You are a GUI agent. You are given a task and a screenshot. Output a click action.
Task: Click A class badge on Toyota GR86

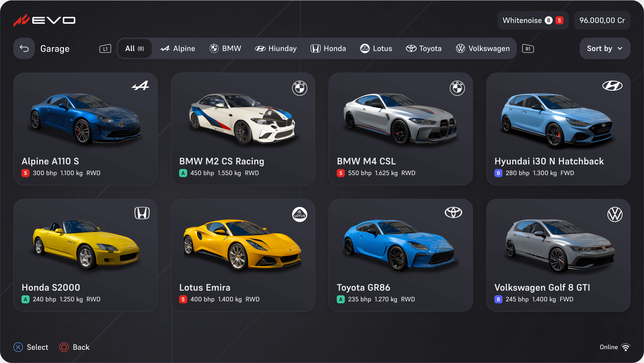tap(341, 299)
